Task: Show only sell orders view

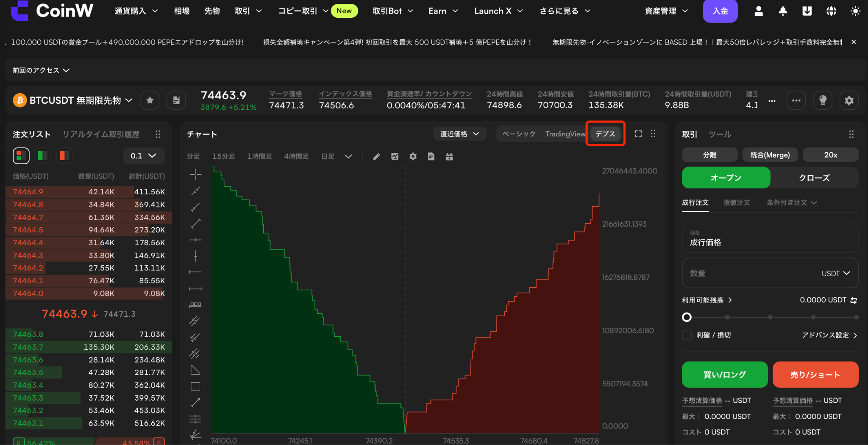Action: [x=64, y=155]
